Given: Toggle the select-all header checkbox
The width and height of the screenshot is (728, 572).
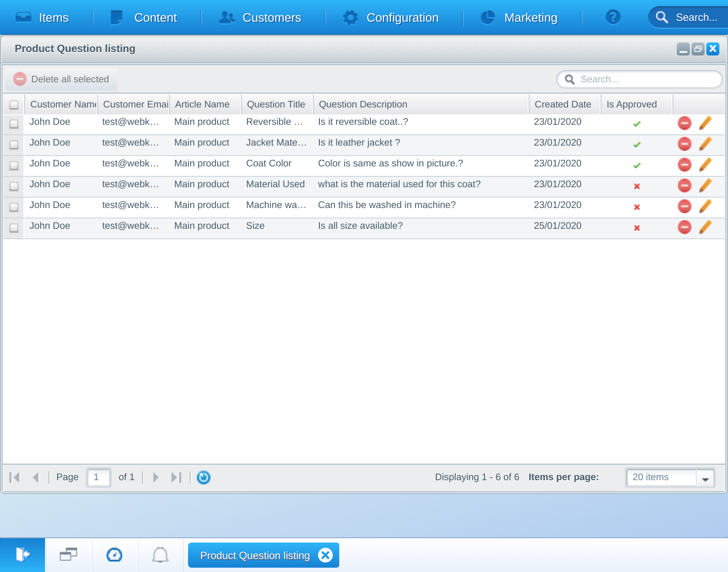Looking at the screenshot, I should point(14,105).
